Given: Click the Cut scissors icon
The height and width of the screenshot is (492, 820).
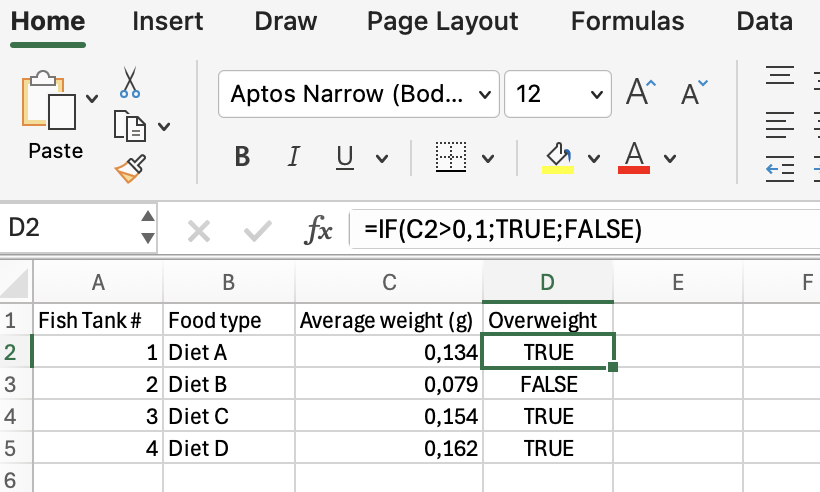Looking at the screenshot, I should tap(130, 83).
